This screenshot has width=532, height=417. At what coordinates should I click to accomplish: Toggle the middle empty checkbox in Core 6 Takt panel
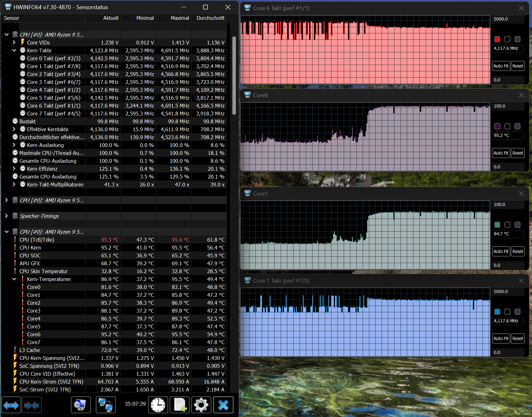point(507,39)
